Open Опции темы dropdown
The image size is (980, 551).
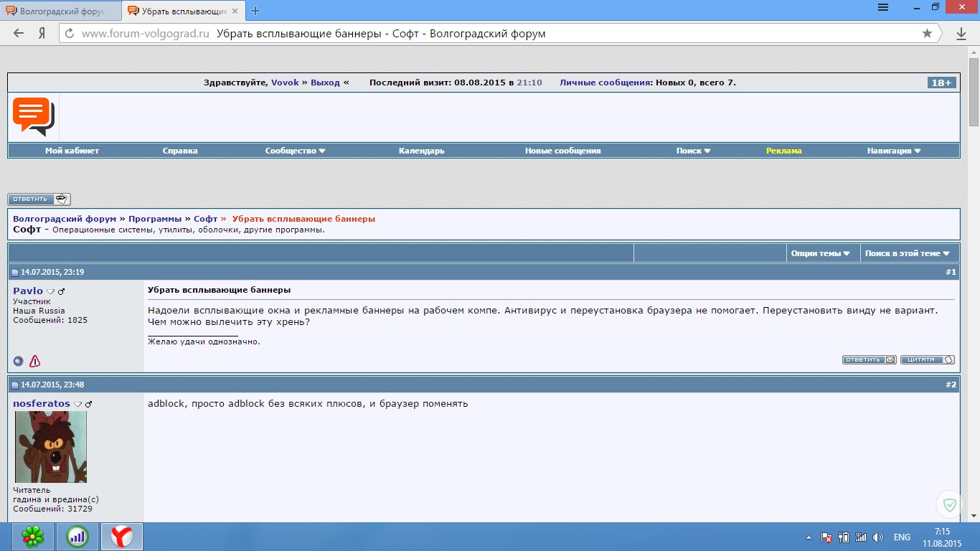coord(820,253)
